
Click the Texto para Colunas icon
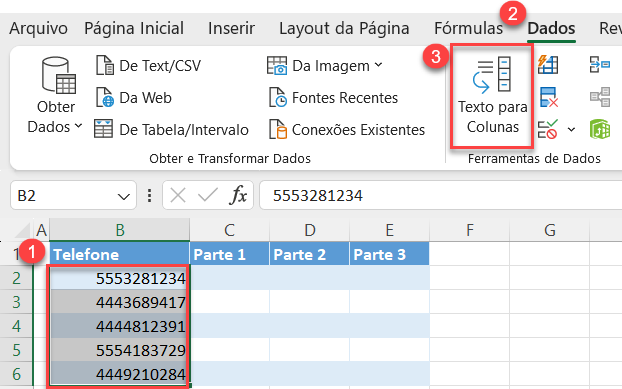[492, 75]
